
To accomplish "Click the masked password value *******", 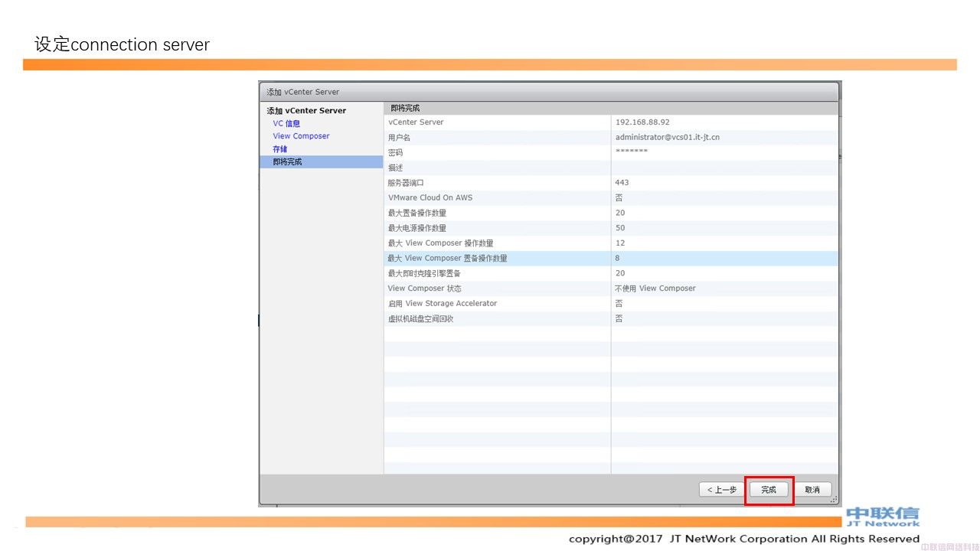I will tap(632, 152).
